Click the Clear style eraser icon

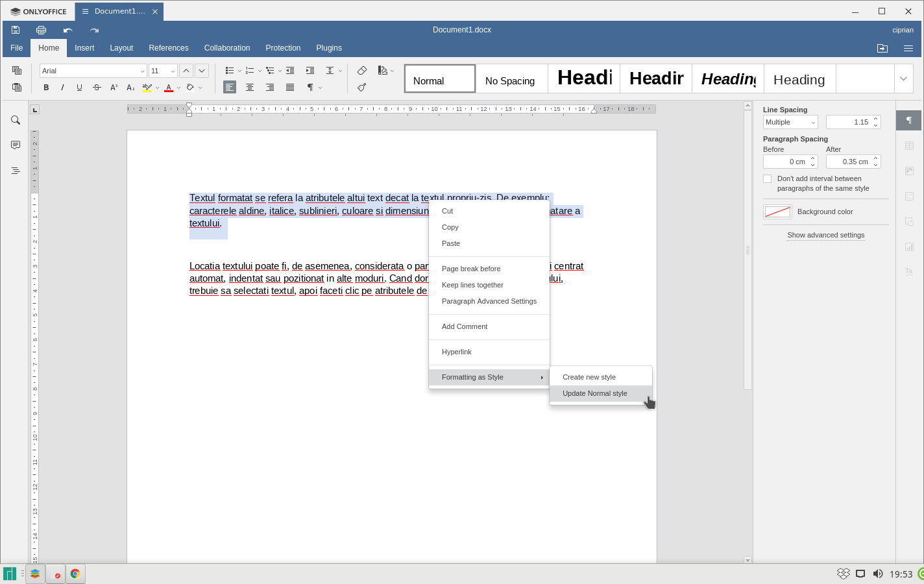362,71
